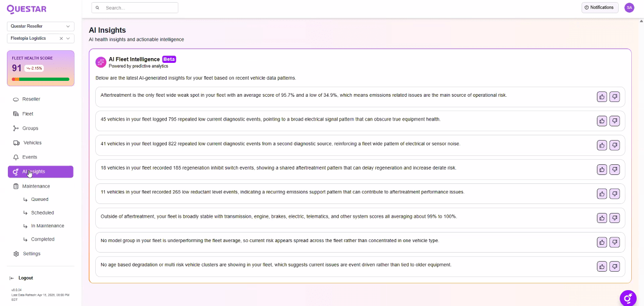Focus the Search input field

click(139, 8)
